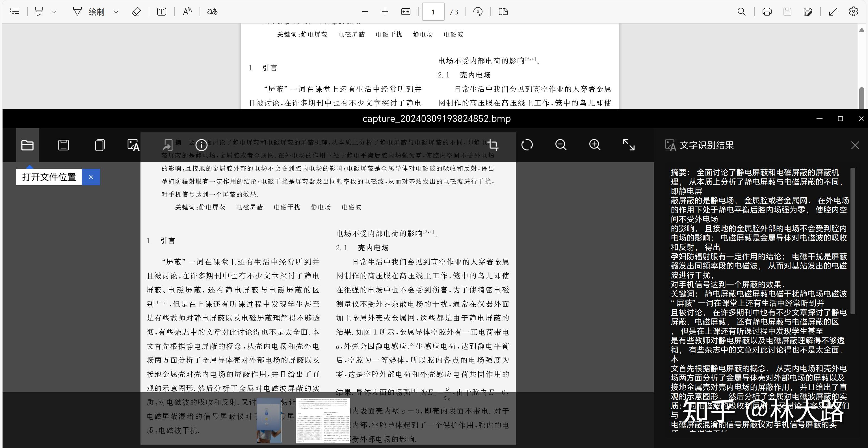The image size is (868, 448).
Task: Click '关键词:静电屏蔽' in the image viewer
Action: [200, 207]
